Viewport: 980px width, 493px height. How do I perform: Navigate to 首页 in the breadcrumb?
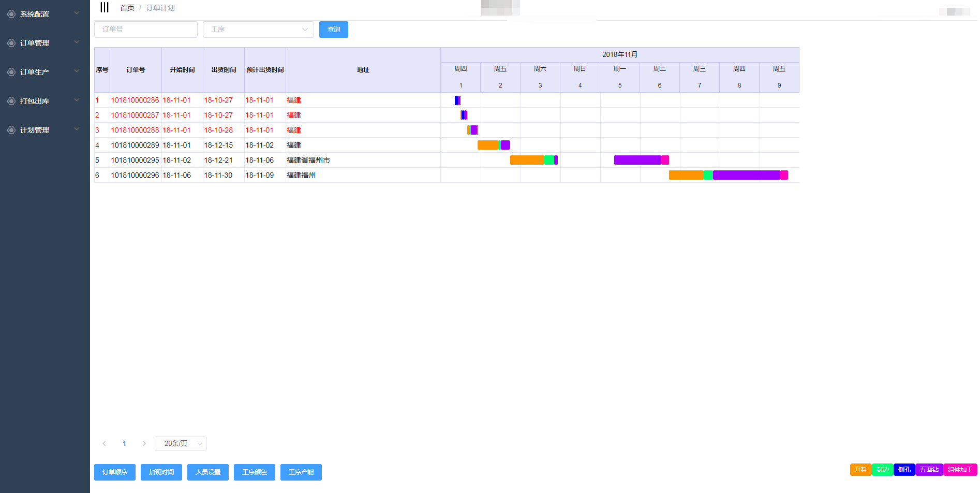[127, 8]
